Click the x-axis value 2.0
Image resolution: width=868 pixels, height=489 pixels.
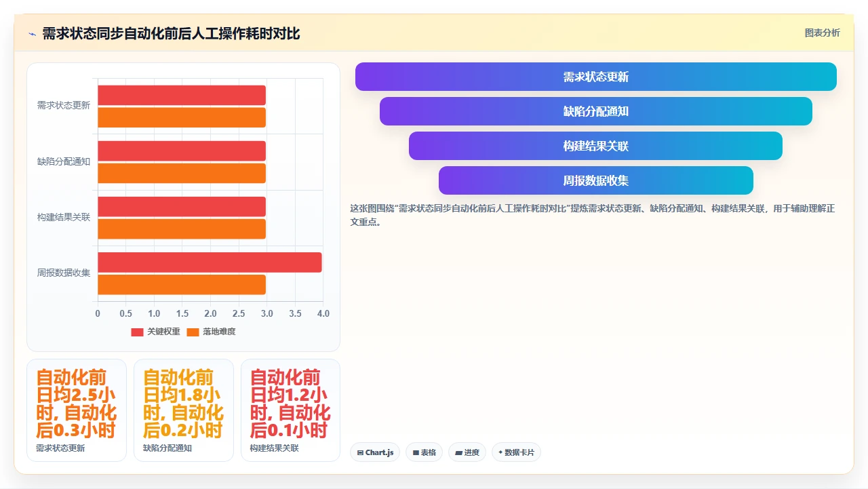[x=210, y=314]
